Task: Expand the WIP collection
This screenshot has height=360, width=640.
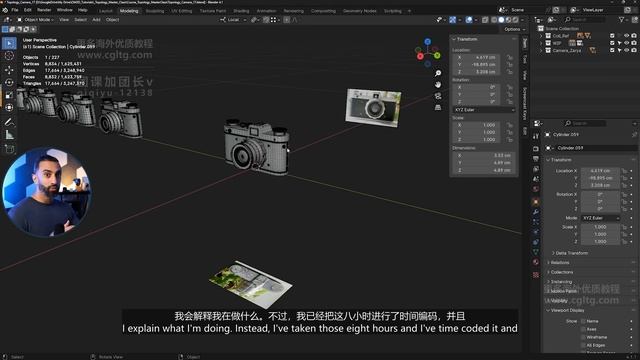Action: (x=541, y=43)
